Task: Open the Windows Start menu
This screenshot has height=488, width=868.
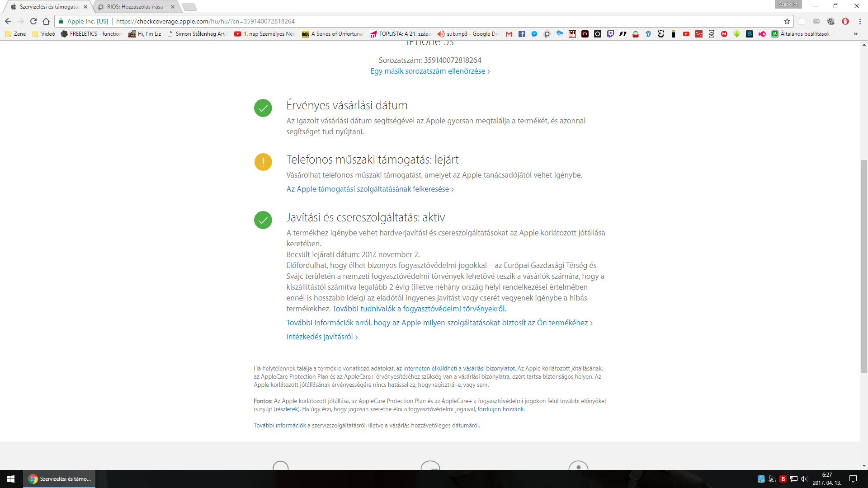Action: [11, 479]
